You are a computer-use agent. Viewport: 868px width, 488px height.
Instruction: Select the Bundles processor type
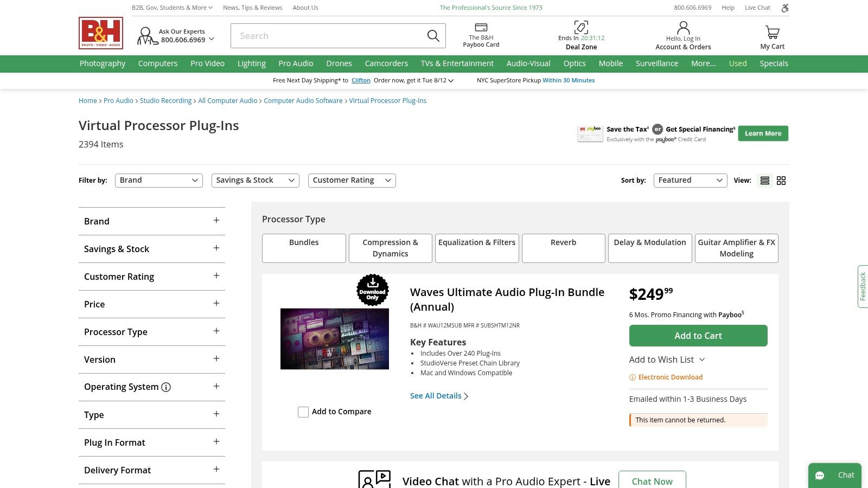pyautogui.click(x=304, y=248)
